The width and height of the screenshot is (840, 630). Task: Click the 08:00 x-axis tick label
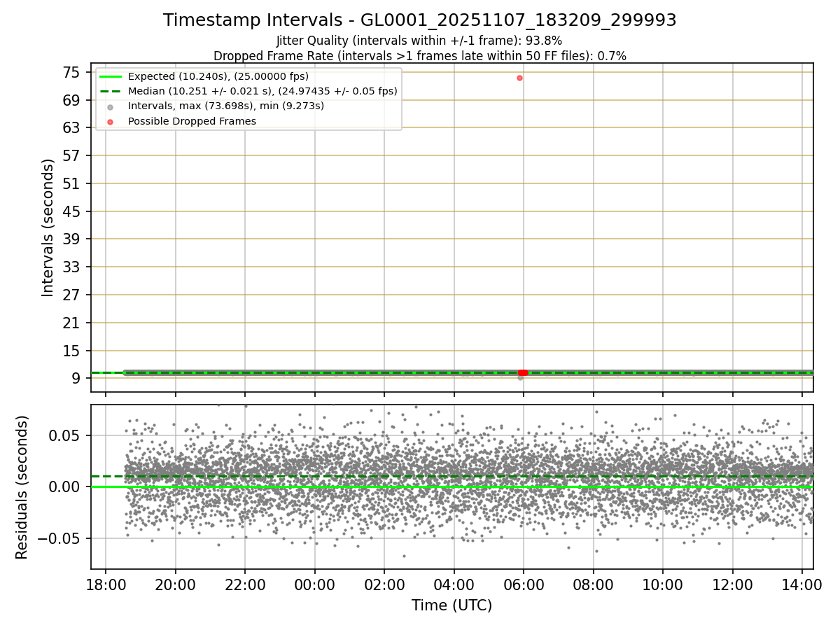pyautogui.click(x=594, y=584)
